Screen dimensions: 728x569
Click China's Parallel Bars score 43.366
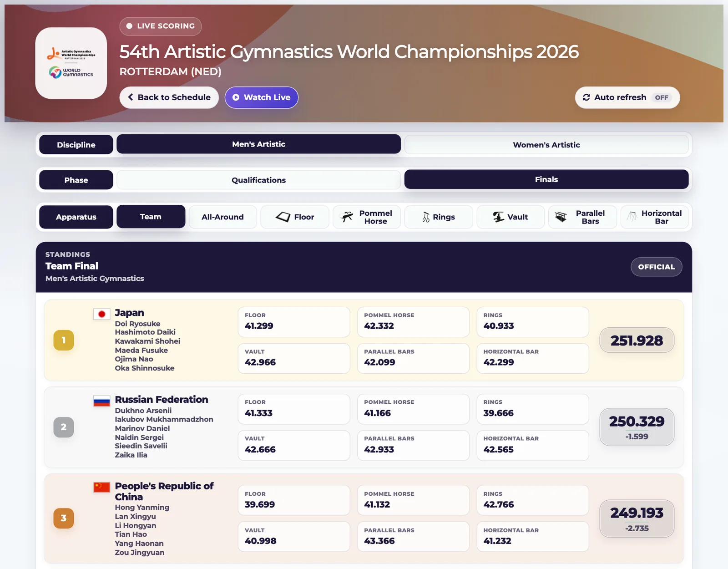click(379, 541)
